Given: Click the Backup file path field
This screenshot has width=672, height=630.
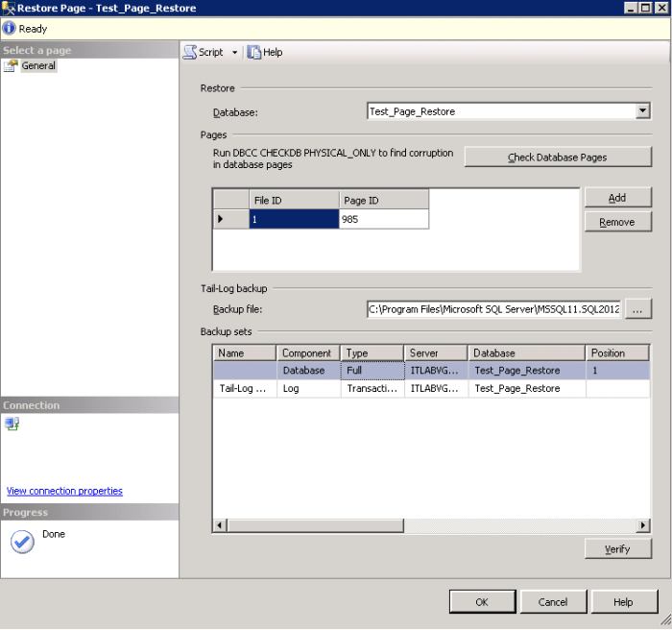Looking at the screenshot, I should [493, 309].
